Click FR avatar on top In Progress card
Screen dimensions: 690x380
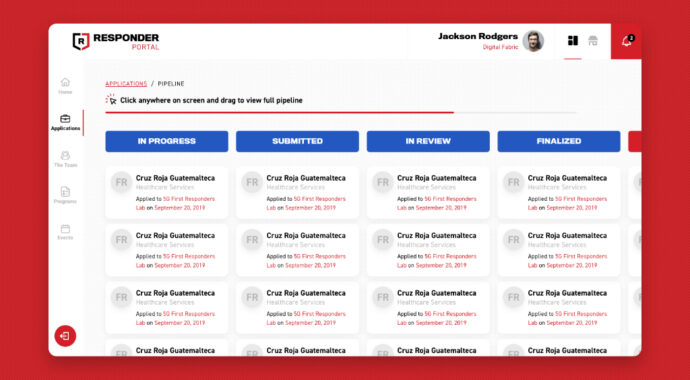pyautogui.click(x=121, y=183)
